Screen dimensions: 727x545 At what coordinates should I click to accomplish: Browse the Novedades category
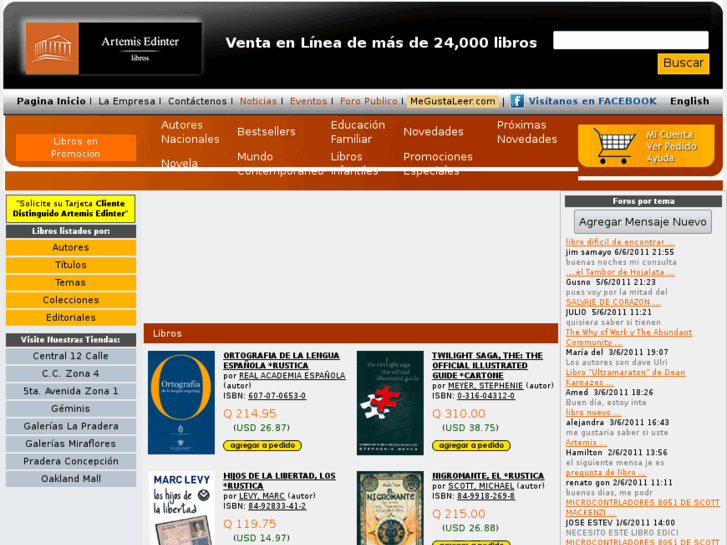433,132
